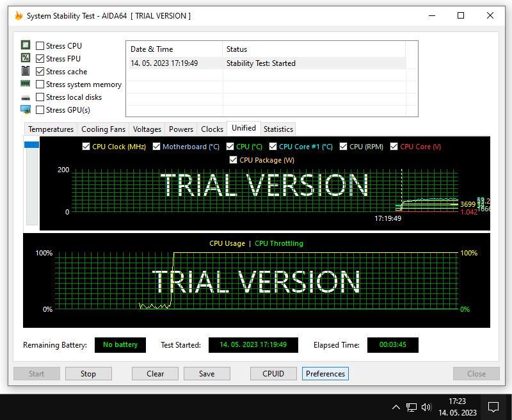Toggle CPU Core (V) graph checkbox
This screenshot has height=420, width=512.
pos(394,147)
